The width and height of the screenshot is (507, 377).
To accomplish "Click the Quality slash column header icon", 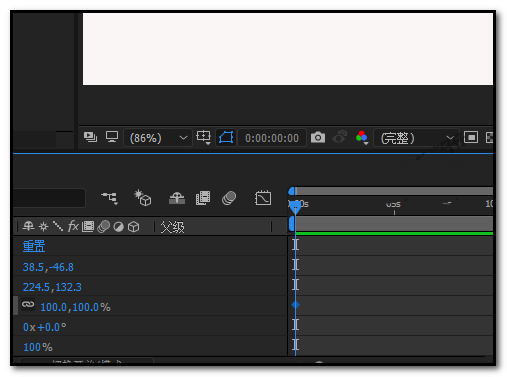I will click(x=58, y=226).
